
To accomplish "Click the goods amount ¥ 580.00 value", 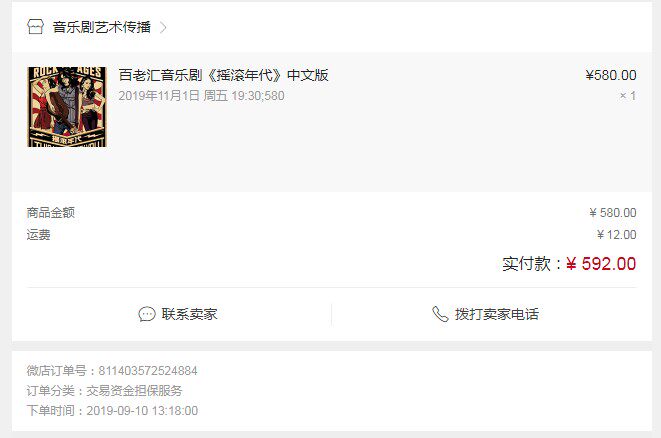I will [613, 212].
